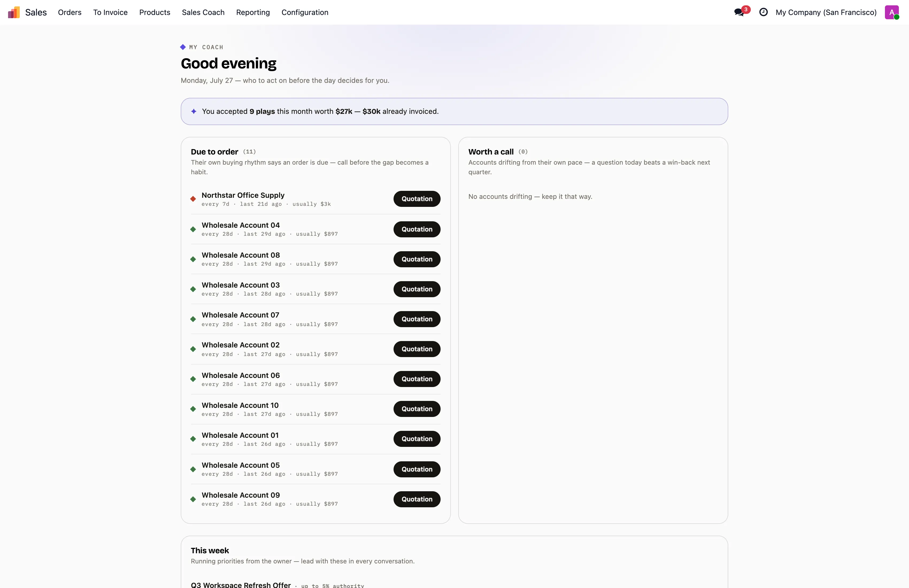Select the Wholesale Account 03 name
Screen dimensions: 909x588
[241, 285]
